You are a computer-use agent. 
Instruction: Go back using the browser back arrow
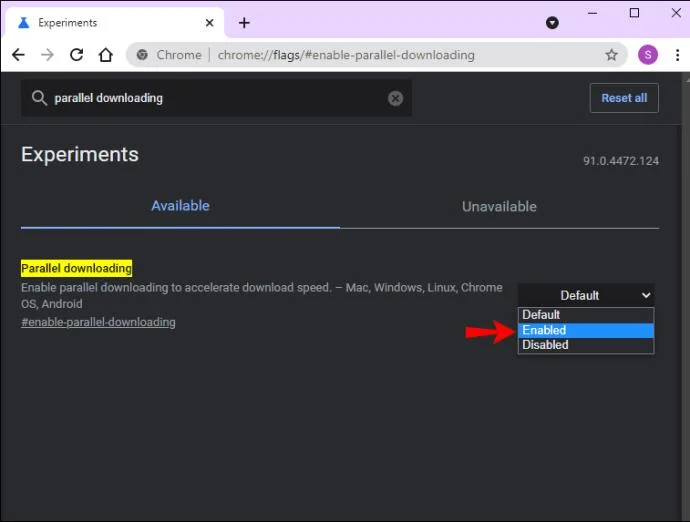18,55
